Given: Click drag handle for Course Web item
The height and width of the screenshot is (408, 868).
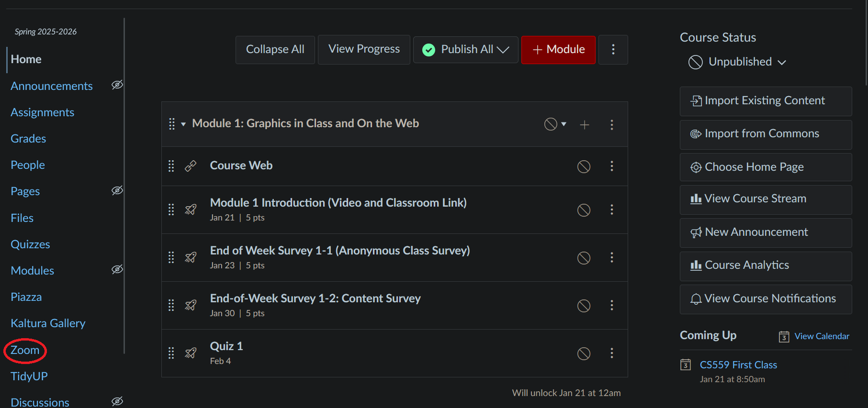Looking at the screenshot, I should 171,166.
